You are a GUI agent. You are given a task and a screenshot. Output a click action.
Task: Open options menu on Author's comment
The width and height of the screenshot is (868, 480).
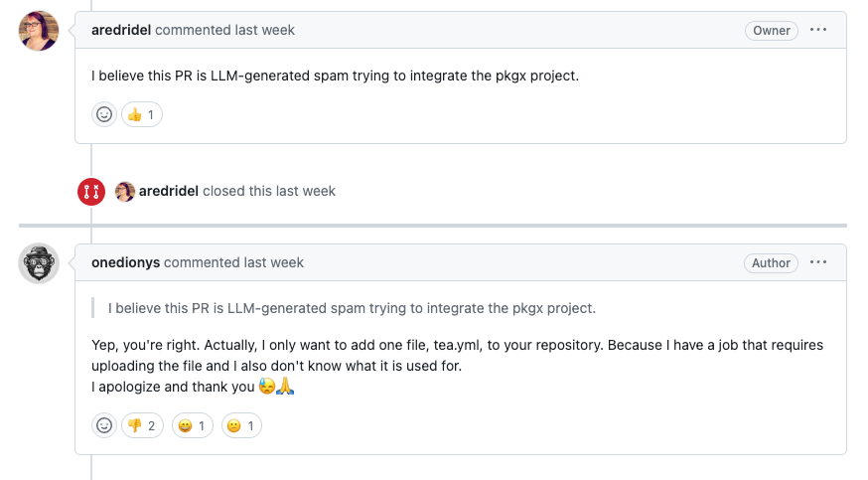pyautogui.click(x=818, y=262)
